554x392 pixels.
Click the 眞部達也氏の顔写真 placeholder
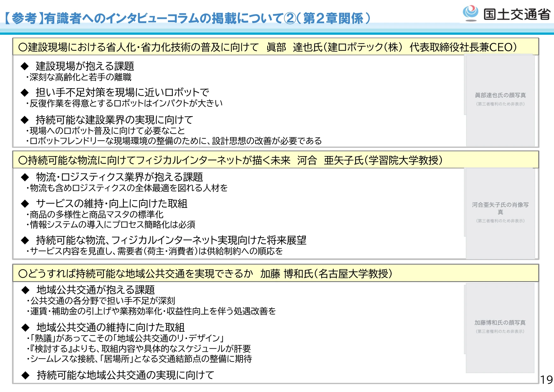click(x=500, y=100)
